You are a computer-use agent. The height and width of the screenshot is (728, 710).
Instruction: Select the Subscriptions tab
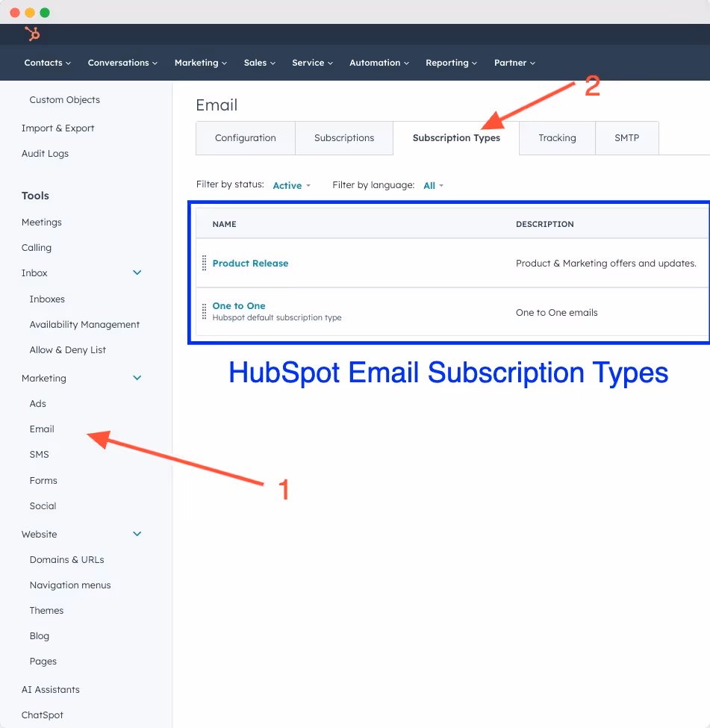[x=344, y=137]
